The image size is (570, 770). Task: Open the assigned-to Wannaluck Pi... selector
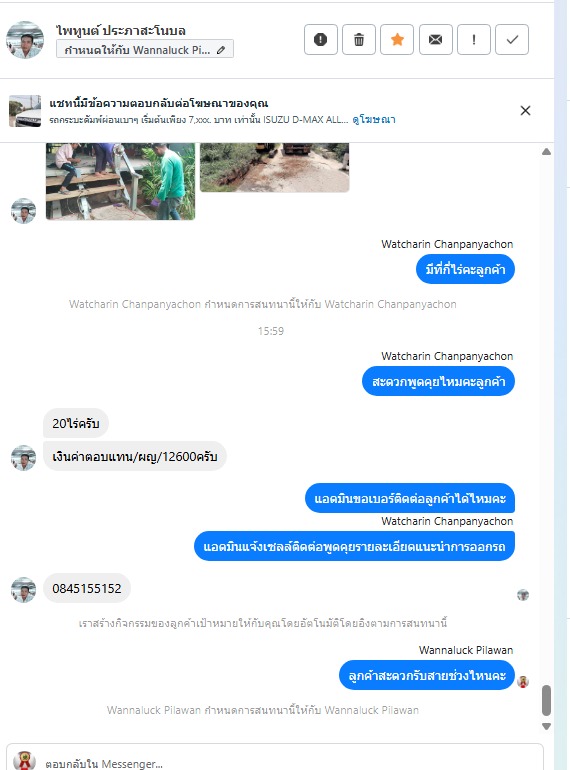click(145, 49)
